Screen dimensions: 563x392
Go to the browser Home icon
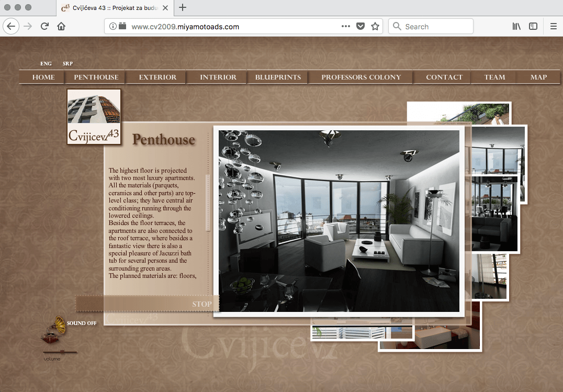click(x=61, y=26)
